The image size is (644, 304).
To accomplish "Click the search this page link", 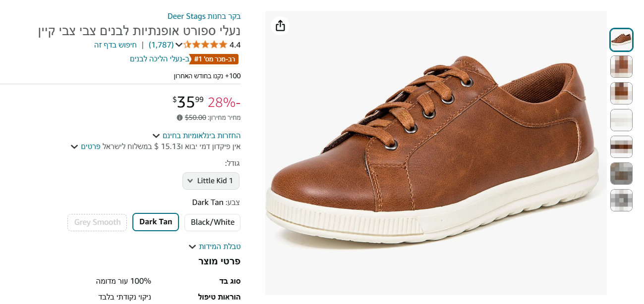I will [x=115, y=45].
